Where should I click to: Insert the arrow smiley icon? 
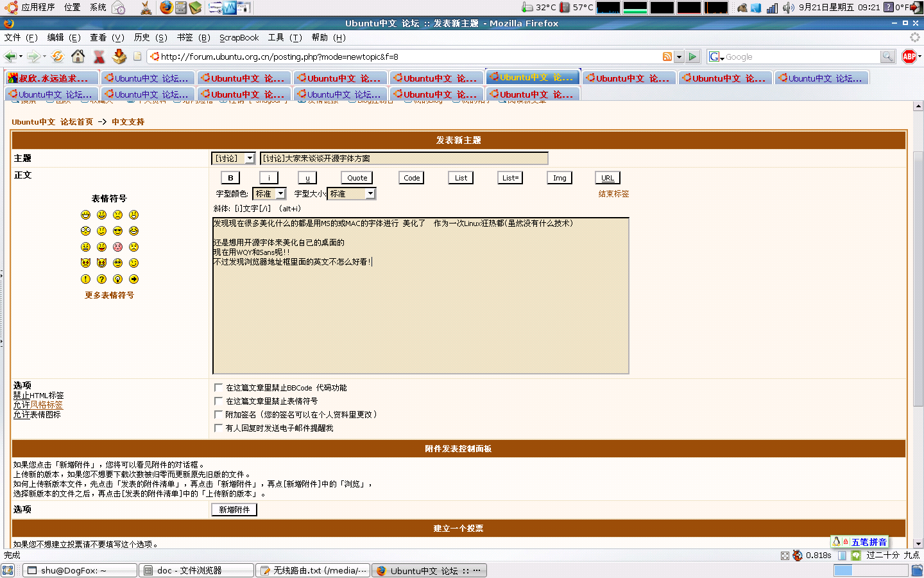133,279
